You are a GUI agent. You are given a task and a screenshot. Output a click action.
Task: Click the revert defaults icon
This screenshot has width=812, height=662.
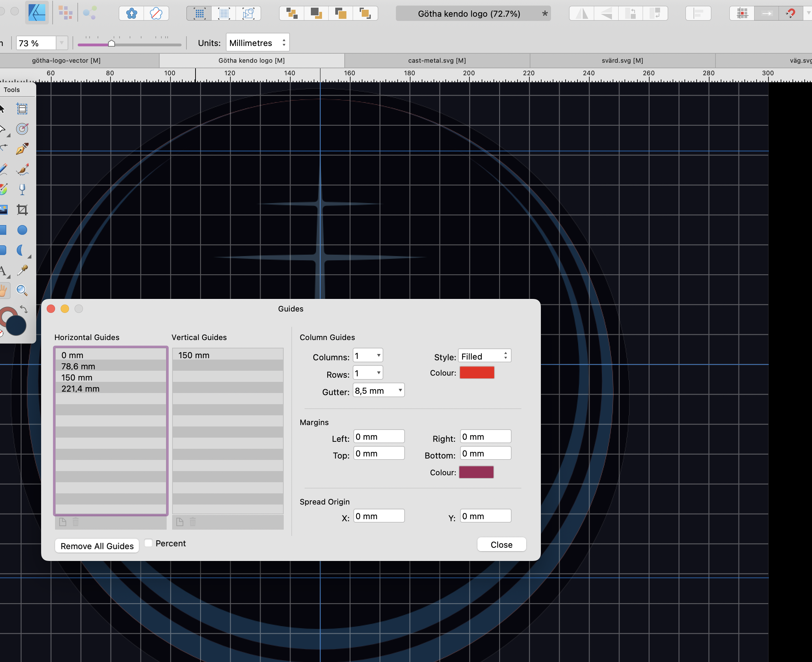click(x=156, y=13)
